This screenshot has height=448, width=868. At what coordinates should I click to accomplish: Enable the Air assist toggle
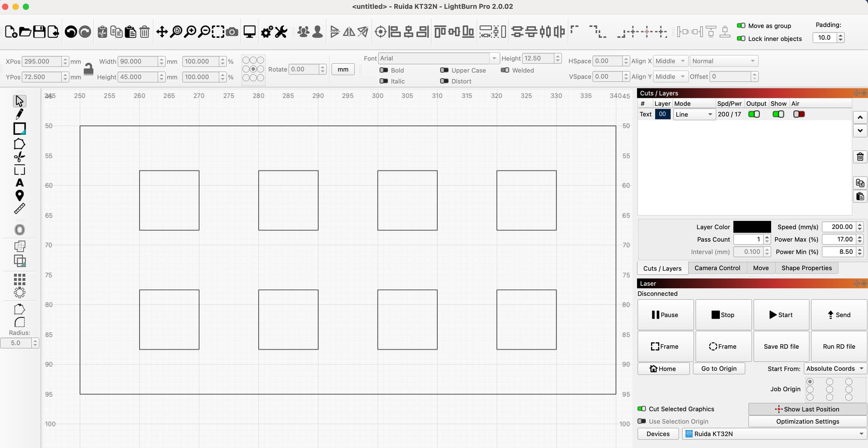pyautogui.click(x=799, y=114)
